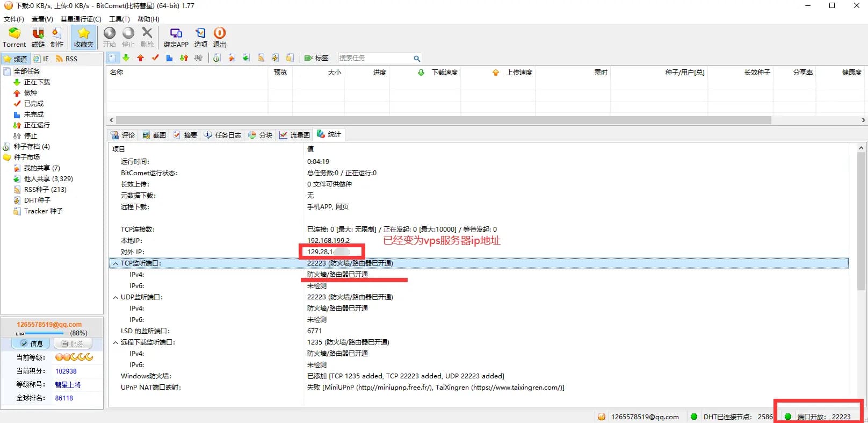
Task: Click the search magnifier icon
Action: click(417, 59)
